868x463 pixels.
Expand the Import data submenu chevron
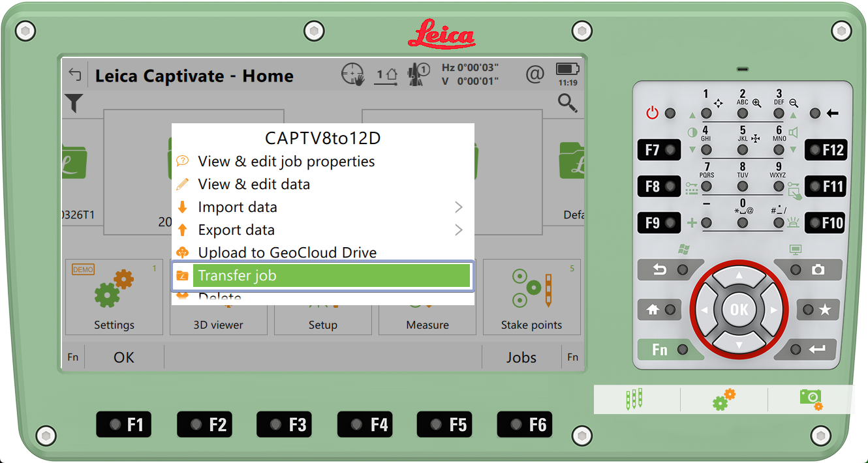(x=458, y=207)
